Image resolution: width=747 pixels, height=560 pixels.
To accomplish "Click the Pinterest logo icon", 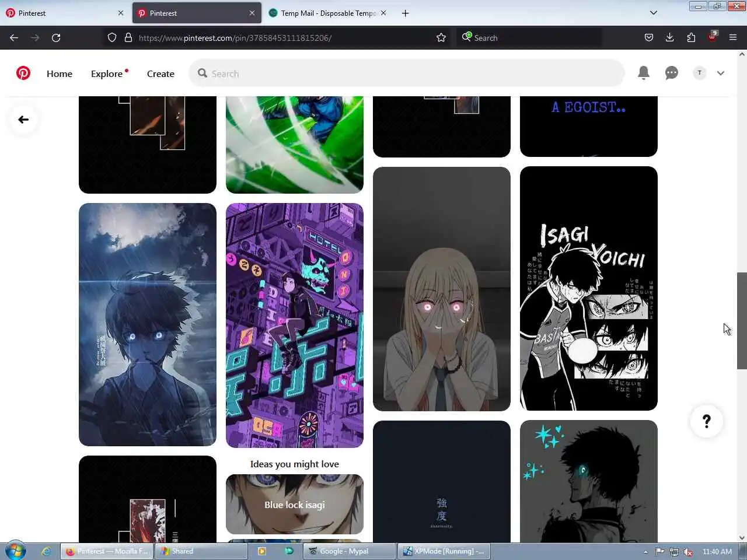I will point(23,73).
